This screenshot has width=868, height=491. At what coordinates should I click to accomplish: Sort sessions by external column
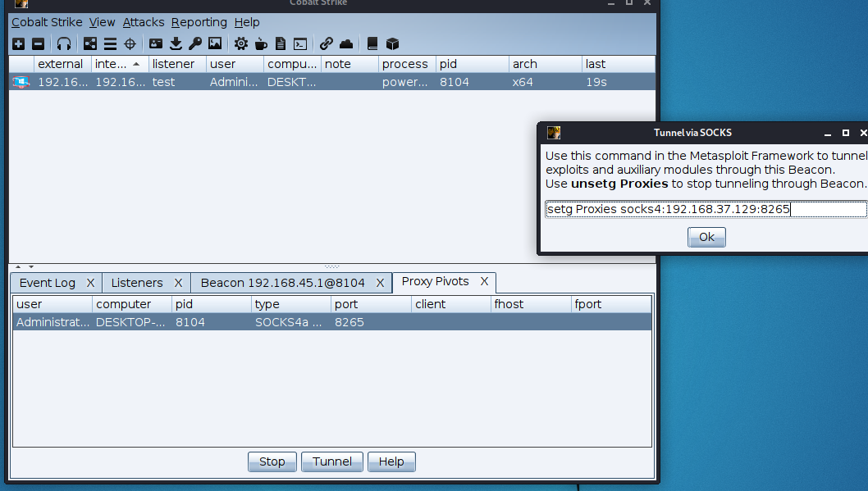point(62,64)
